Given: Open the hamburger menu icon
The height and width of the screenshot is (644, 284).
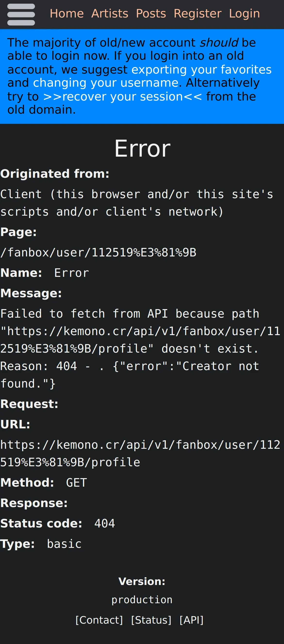Looking at the screenshot, I should pos(21,15).
